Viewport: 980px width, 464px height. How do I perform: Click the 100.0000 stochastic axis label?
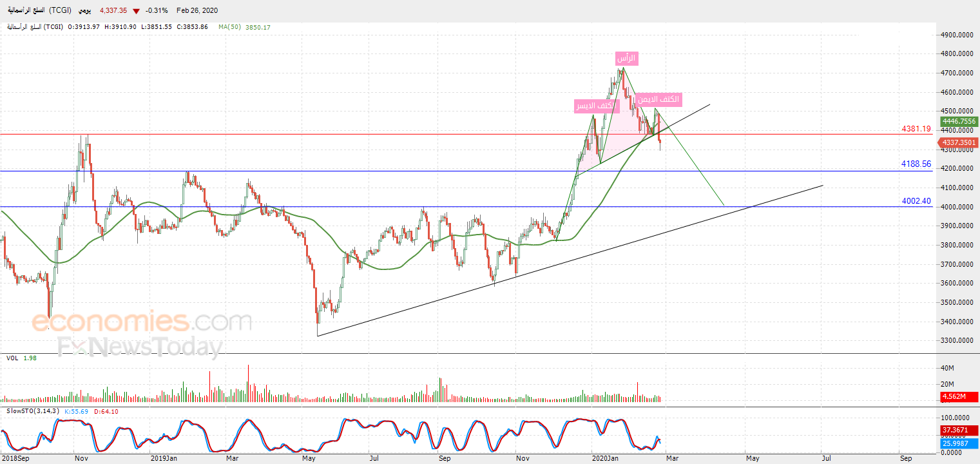[x=954, y=418]
